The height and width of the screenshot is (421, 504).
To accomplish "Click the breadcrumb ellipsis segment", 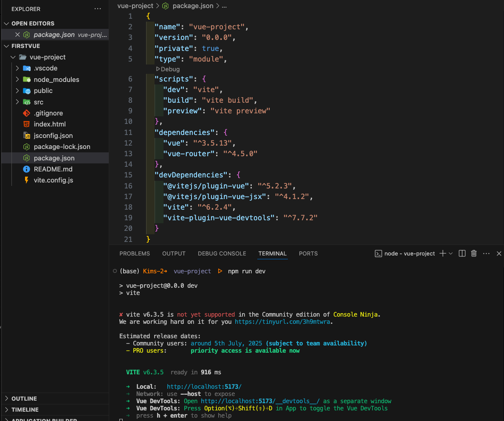I will (x=224, y=6).
